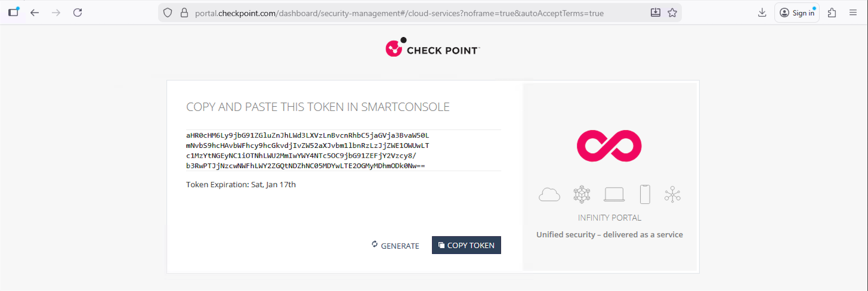The width and height of the screenshot is (868, 291).
Task: Click the cloud icon in Infinity Portal
Action: tap(549, 195)
